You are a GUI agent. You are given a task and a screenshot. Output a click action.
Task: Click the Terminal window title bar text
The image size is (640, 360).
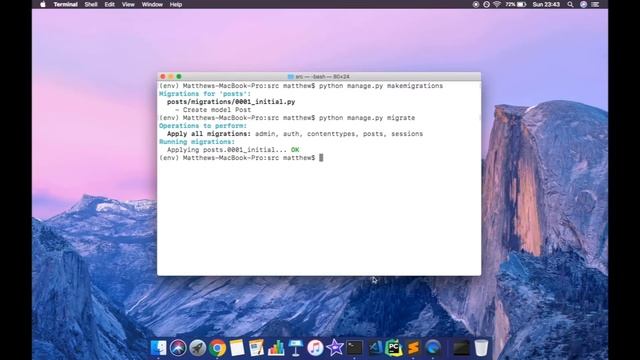(322, 76)
